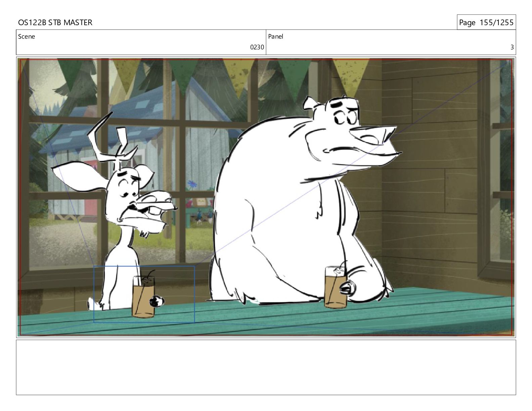Click the Scene label
The width and height of the screenshot is (532, 411).
pos(27,37)
